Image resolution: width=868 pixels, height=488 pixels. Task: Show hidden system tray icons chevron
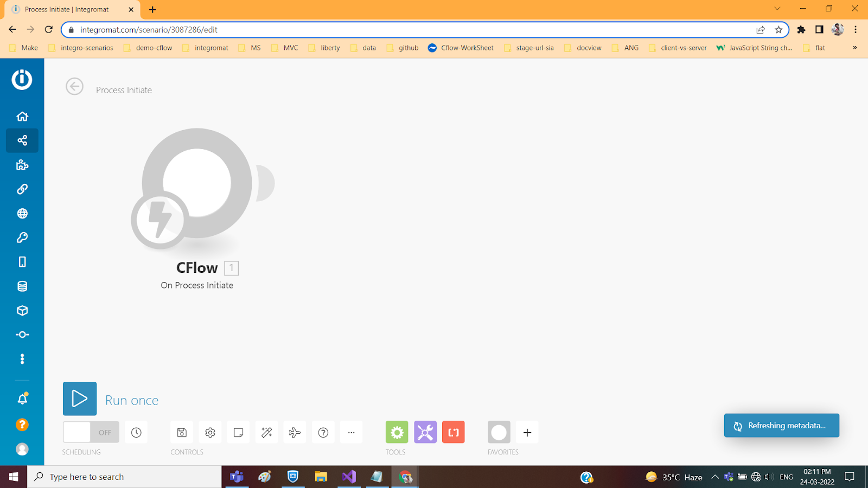tap(715, 477)
